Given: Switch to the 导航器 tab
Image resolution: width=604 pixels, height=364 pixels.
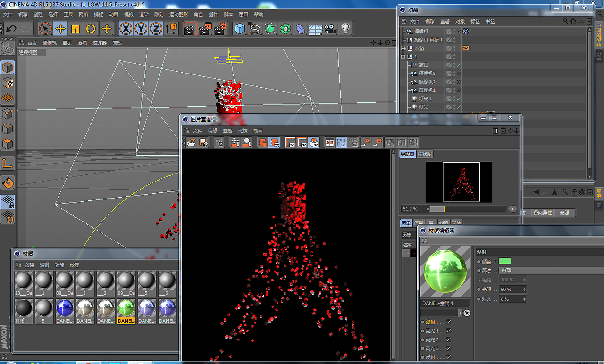Looking at the screenshot, I should tap(408, 154).
